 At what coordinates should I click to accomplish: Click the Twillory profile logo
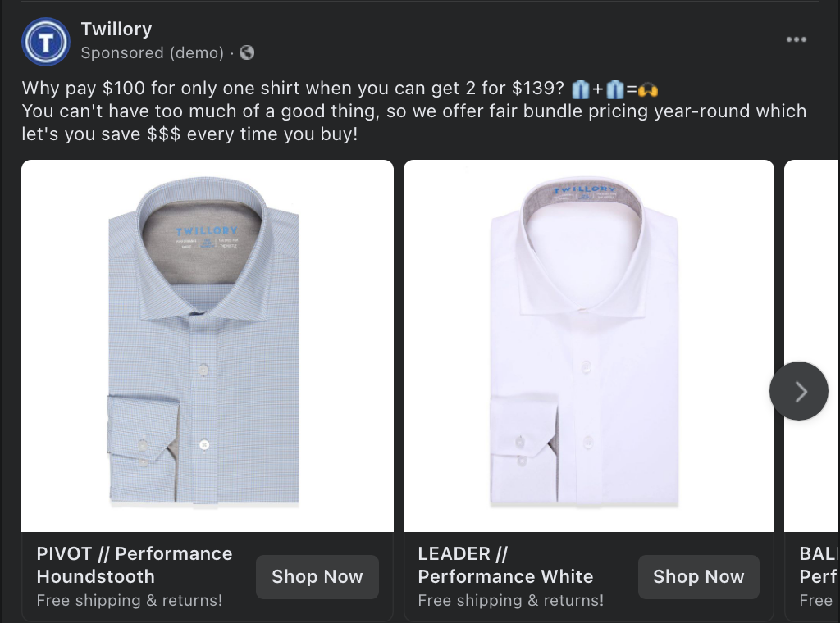point(46,41)
